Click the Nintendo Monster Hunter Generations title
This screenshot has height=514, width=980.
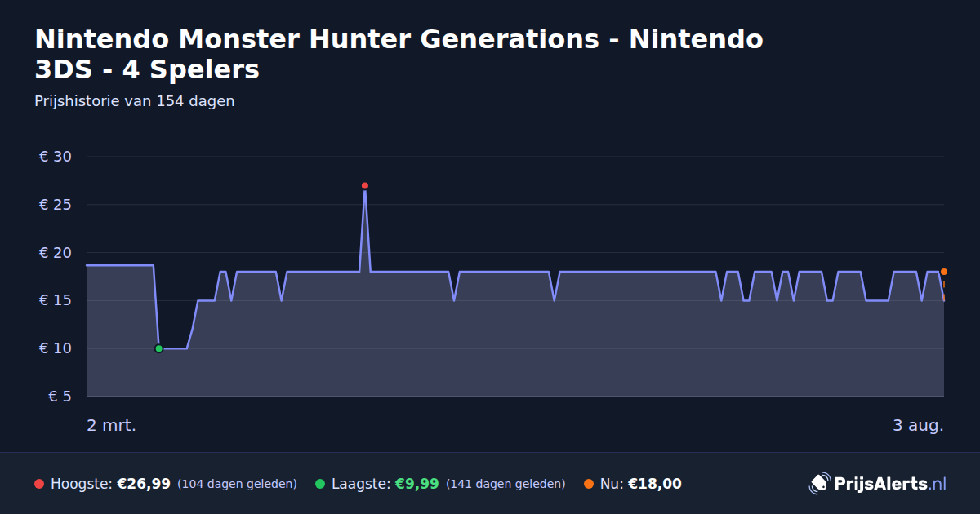click(x=399, y=54)
